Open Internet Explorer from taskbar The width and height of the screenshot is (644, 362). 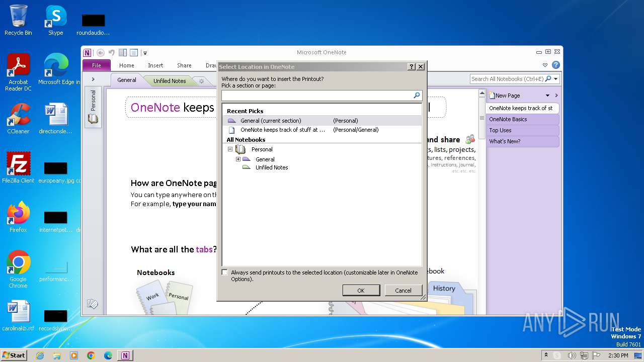(x=40, y=355)
